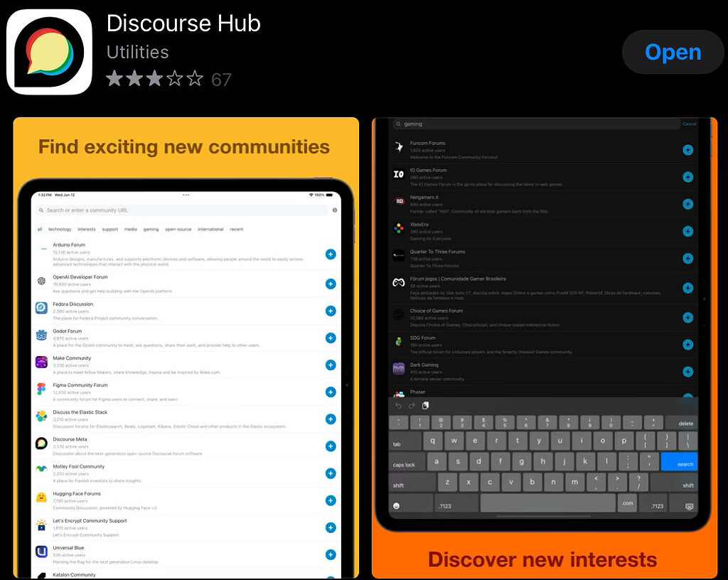Image resolution: width=728 pixels, height=580 pixels.
Task: Add Godot Forum using plus icon
Action: click(331, 338)
